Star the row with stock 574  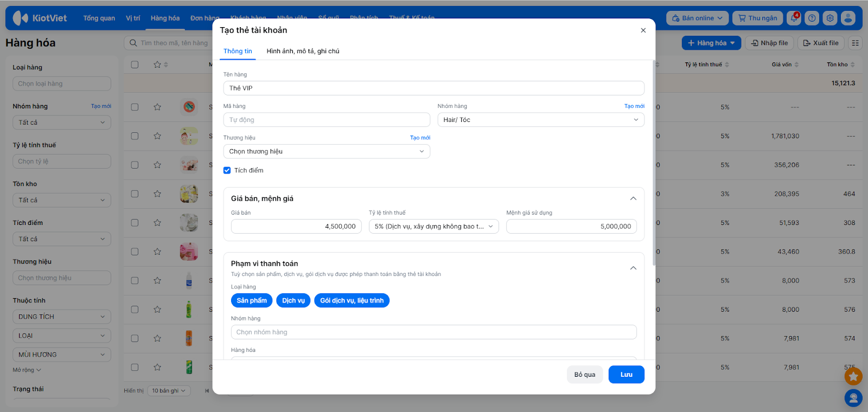[157, 338]
